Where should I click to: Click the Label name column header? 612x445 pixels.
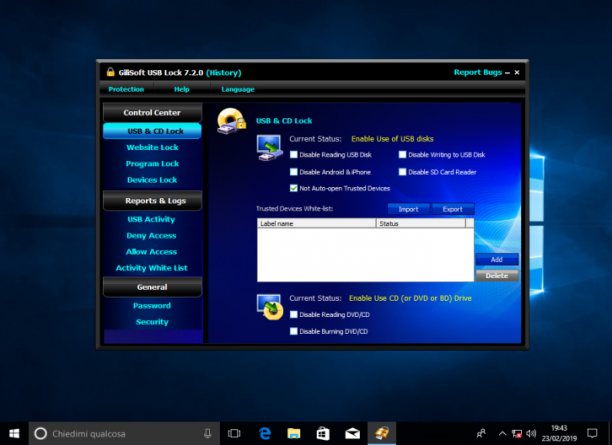coord(317,223)
